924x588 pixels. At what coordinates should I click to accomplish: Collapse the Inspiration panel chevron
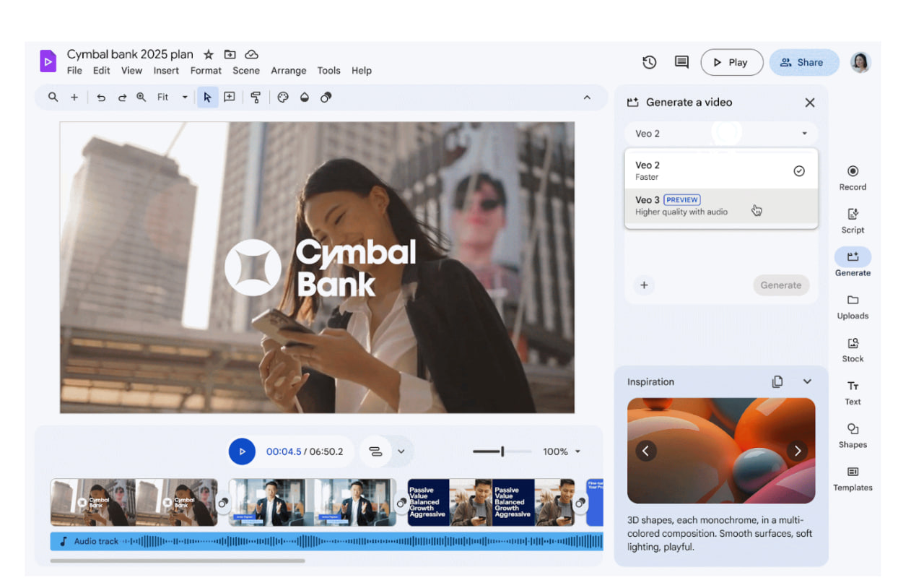[x=807, y=381]
